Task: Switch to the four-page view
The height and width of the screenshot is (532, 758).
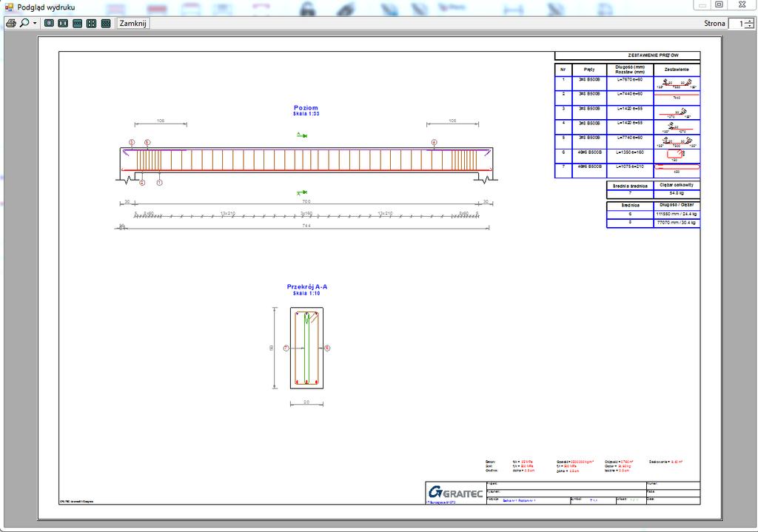Action: coord(91,23)
